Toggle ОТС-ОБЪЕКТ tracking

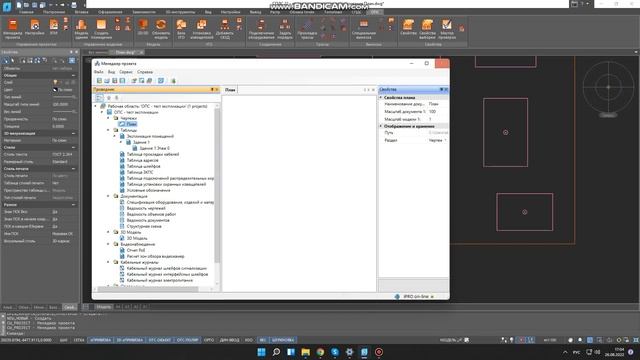pyautogui.click(x=160, y=340)
